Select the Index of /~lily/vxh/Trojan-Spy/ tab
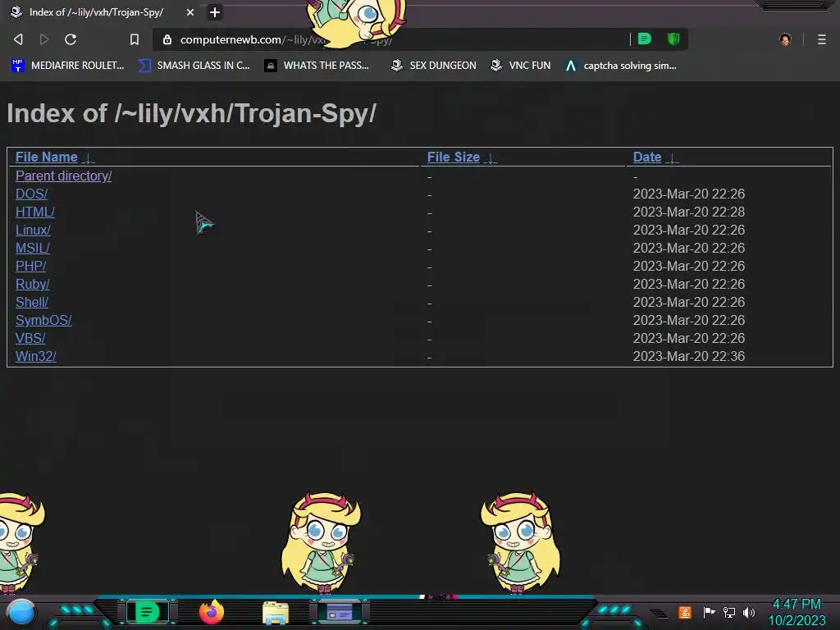 point(102,11)
